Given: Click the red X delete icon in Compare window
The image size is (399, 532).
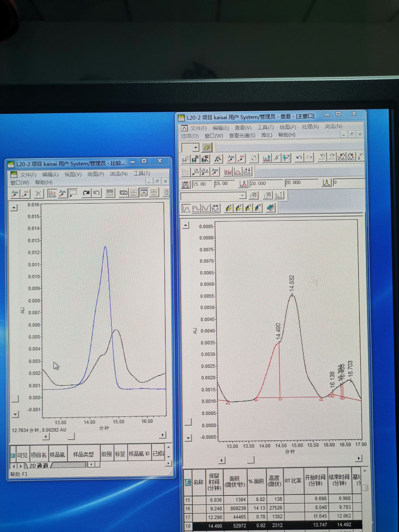Looking at the screenshot, I should tap(38, 193).
